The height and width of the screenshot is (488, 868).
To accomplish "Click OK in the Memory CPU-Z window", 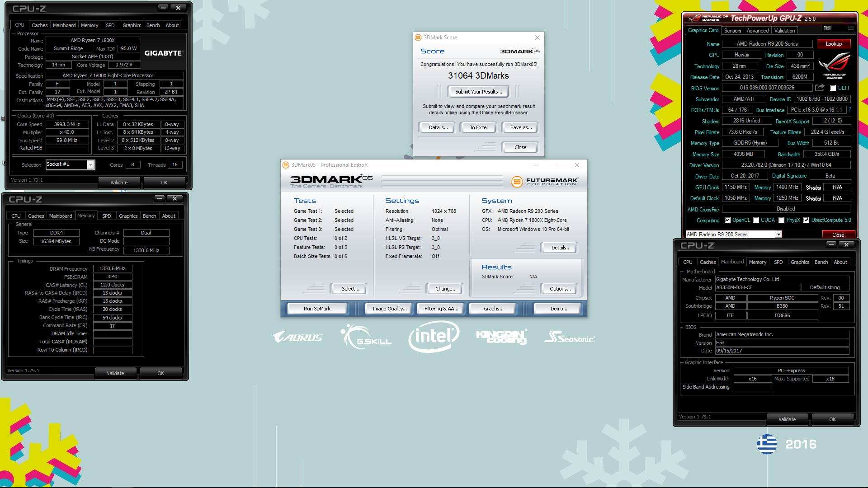I will click(x=160, y=373).
